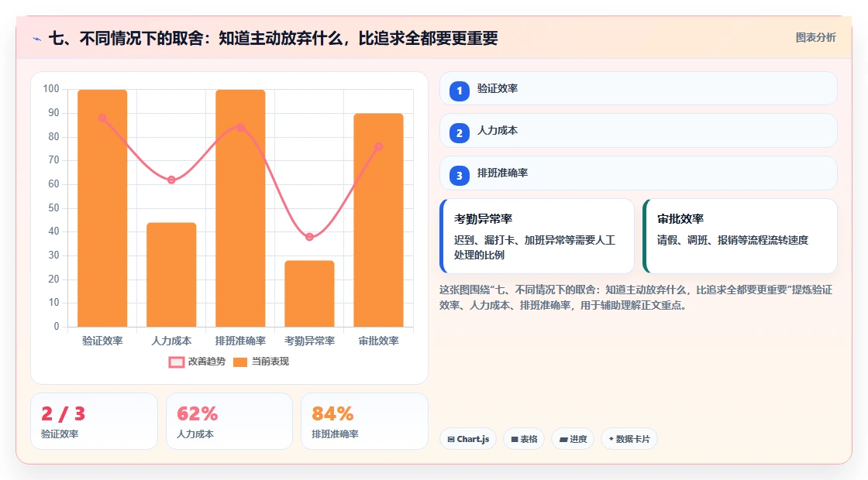868x480 pixels.
Task: Click the description 请假、调班、报销等流程流转速度
Action: (733, 240)
